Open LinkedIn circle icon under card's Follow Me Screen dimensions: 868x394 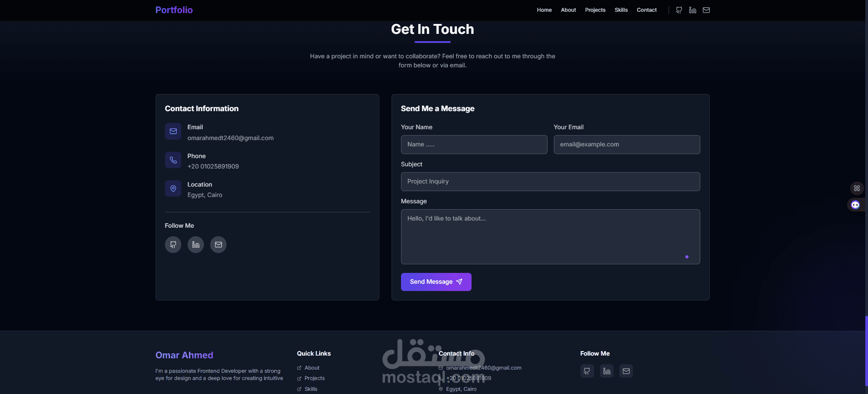click(x=196, y=245)
